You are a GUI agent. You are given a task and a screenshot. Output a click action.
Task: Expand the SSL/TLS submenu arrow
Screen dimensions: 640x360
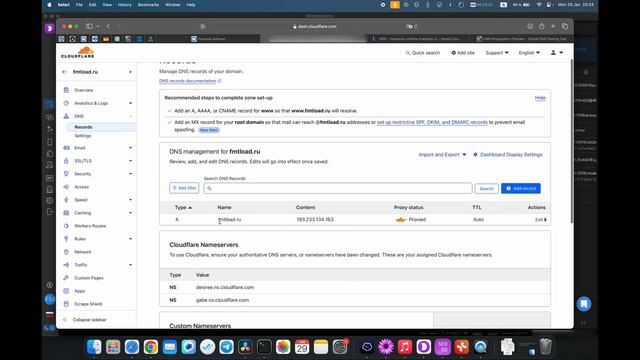tap(131, 161)
